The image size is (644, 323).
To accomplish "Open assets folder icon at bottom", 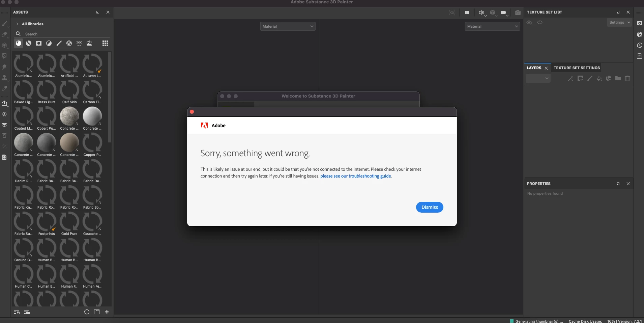I will coord(97,312).
